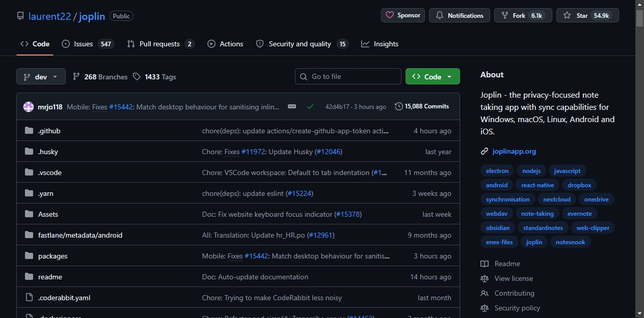This screenshot has width=644, height=318.
Task: Click the Security policy scale icon
Action: click(485, 308)
